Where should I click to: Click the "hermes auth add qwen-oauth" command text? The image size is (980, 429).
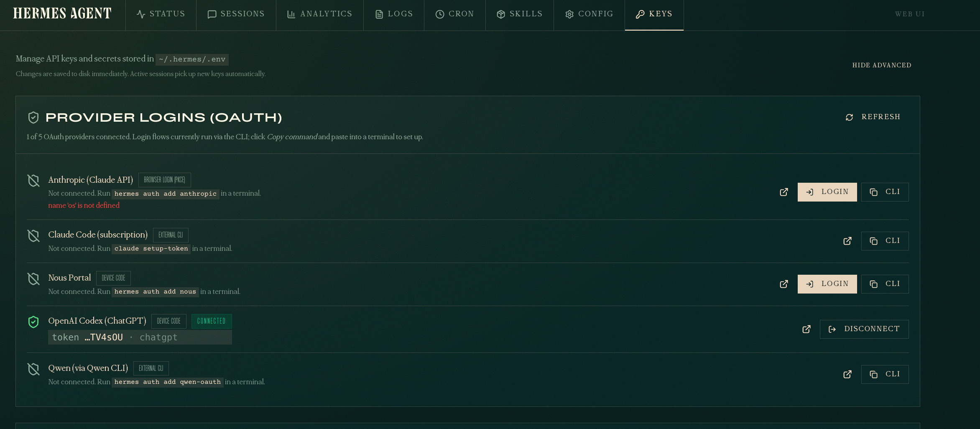pyautogui.click(x=168, y=382)
